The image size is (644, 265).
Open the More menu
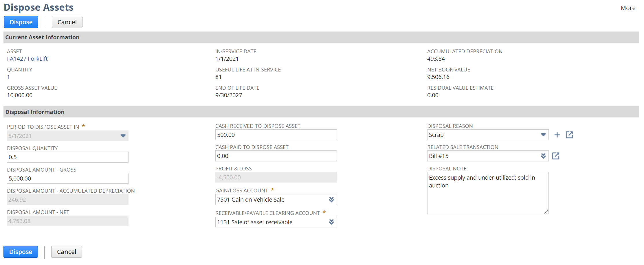(x=628, y=8)
